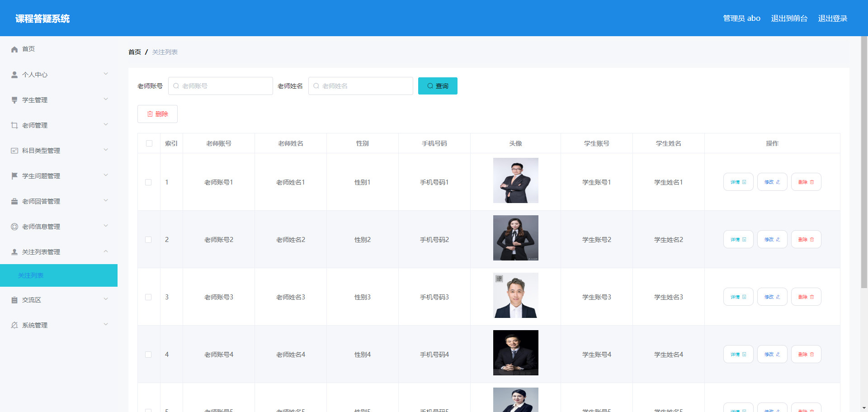This screenshot has height=412, width=868.
Task: Click the trash icon in row 1 删除
Action: [812, 182]
